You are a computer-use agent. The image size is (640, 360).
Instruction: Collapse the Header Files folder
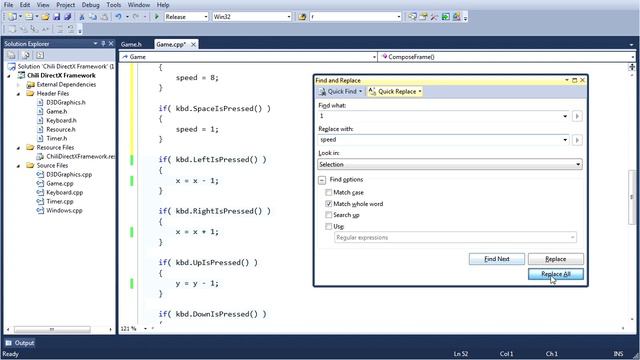coord(18,94)
